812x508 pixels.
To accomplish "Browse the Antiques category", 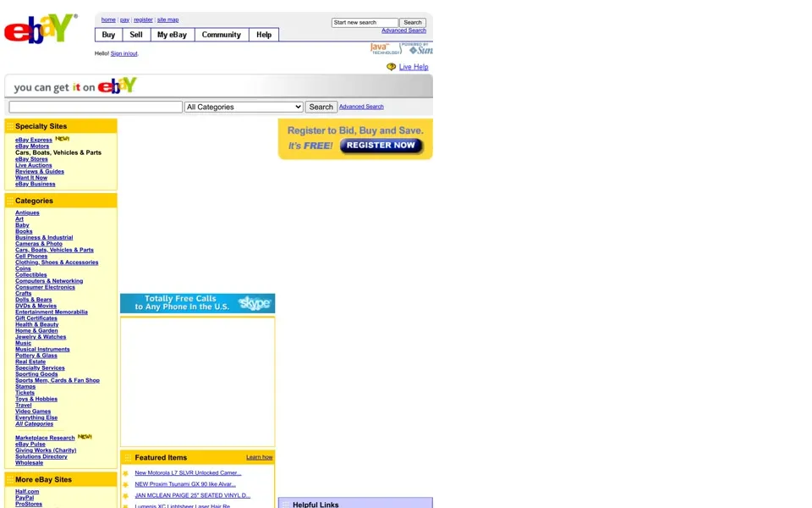I will 27,213.
